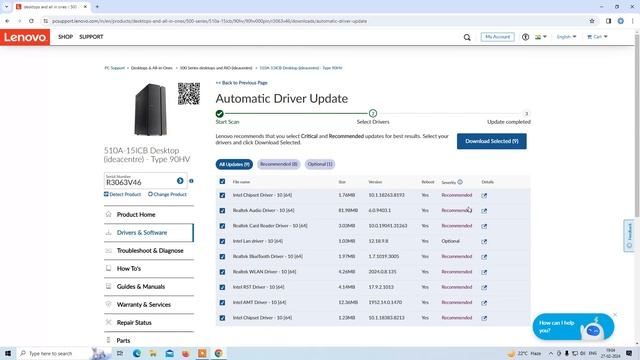The height and width of the screenshot is (360, 640).
Task: Open the browser tab search dropdown
Action: pos(6,7)
